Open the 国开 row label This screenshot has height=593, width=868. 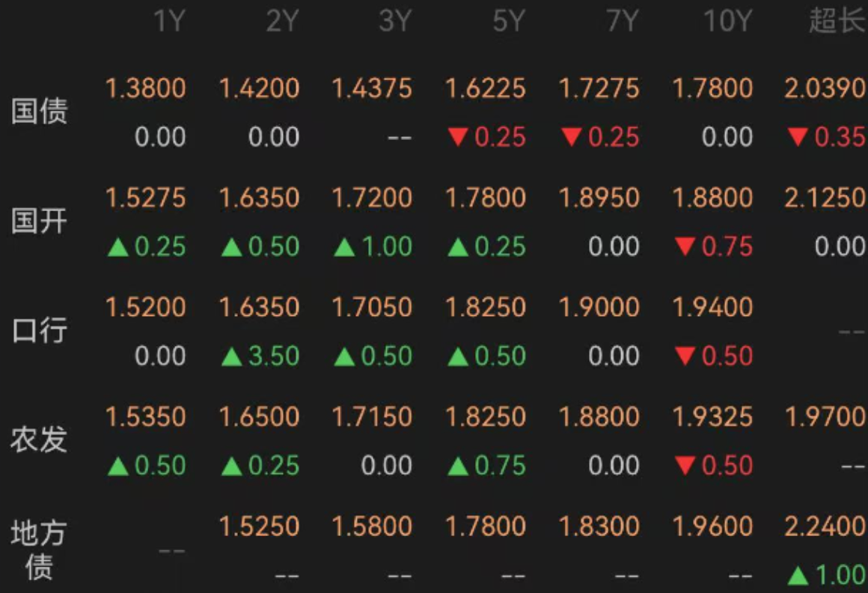tap(40, 220)
